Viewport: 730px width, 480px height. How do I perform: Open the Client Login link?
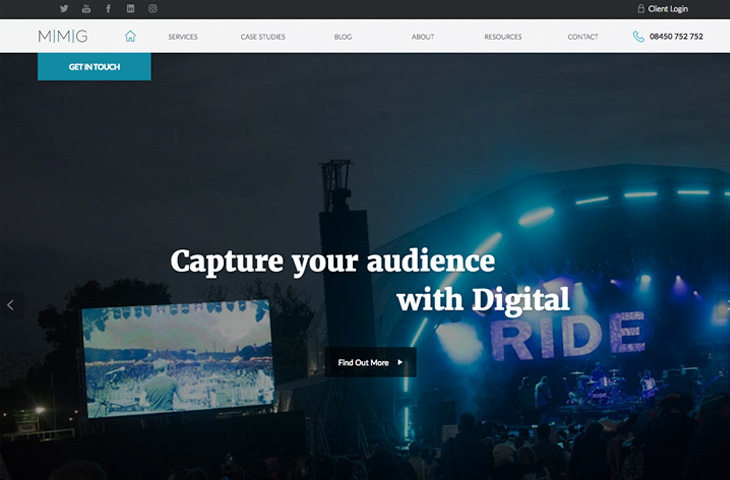(x=668, y=9)
